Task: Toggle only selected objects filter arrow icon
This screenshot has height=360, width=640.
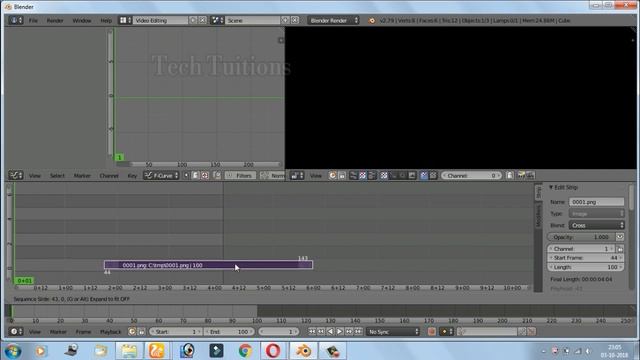Action: (x=186, y=176)
